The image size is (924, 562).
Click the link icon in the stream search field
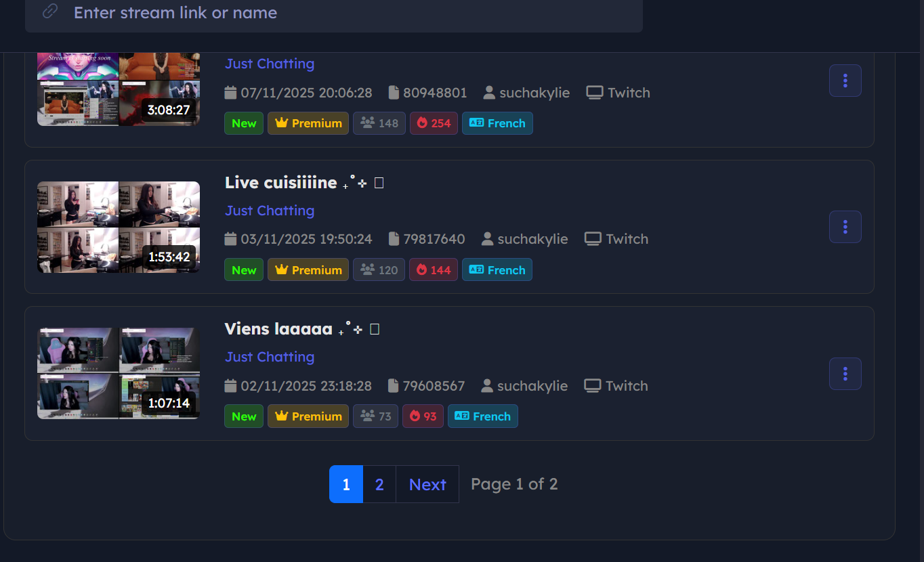point(49,12)
